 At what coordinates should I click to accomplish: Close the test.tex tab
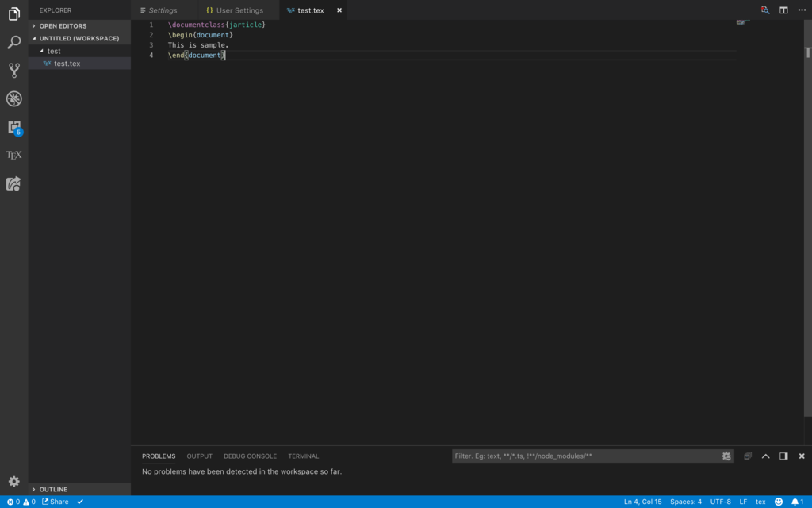click(339, 10)
